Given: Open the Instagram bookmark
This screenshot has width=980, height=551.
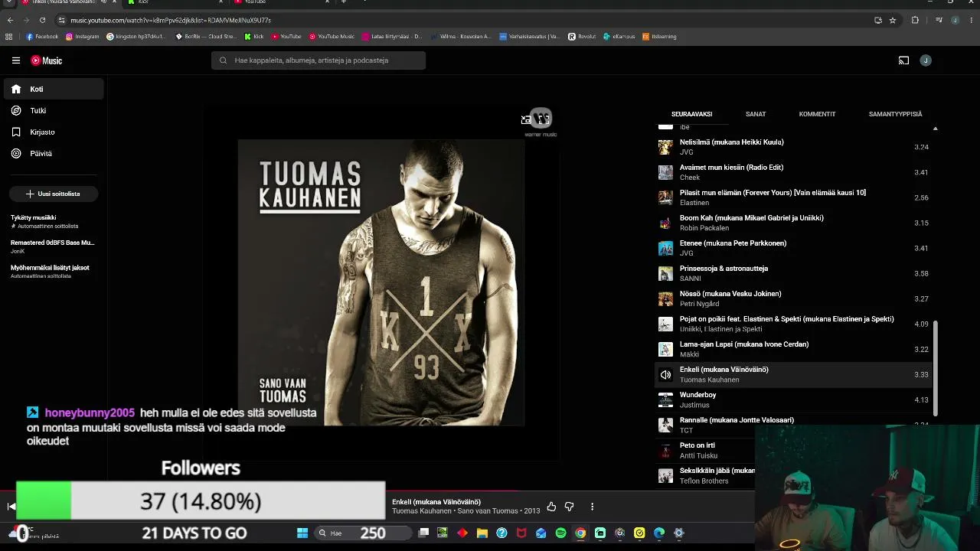Looking at the screenshot, I should click(83, 36).
